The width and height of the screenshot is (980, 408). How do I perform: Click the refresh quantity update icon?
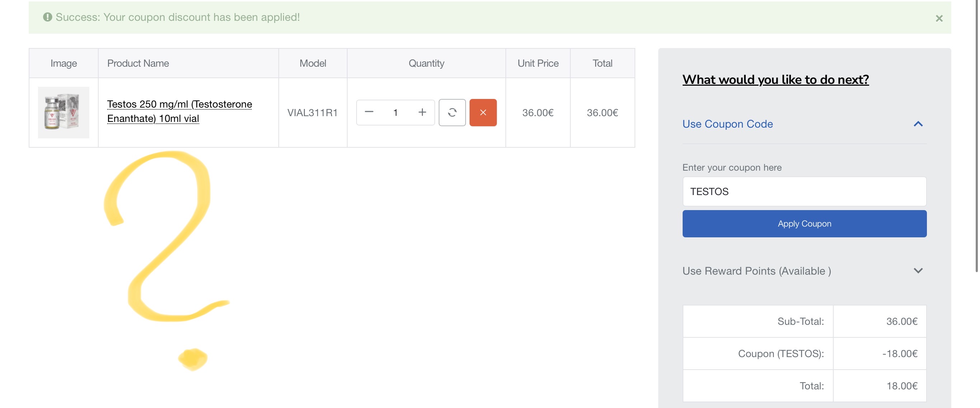452,112
